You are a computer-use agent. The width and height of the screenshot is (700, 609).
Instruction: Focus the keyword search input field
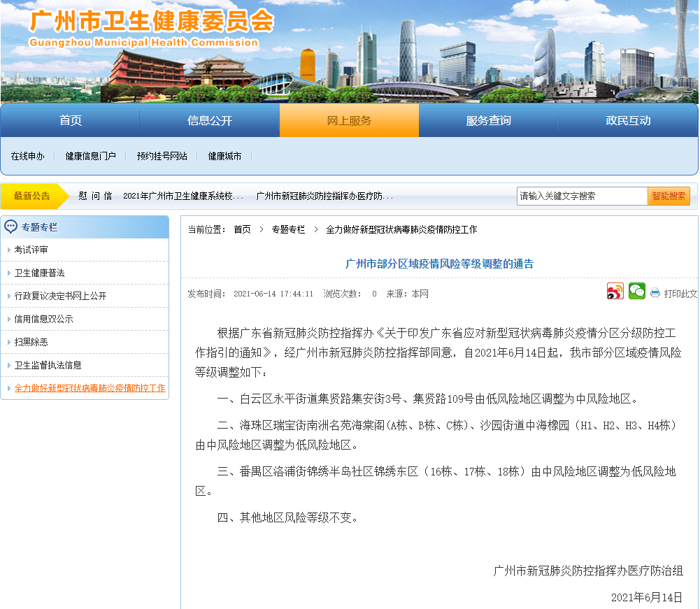pos(581,196)
